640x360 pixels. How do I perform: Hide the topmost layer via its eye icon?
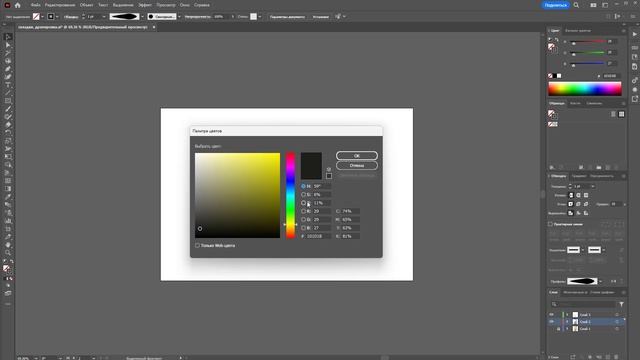tap(551, 315)
